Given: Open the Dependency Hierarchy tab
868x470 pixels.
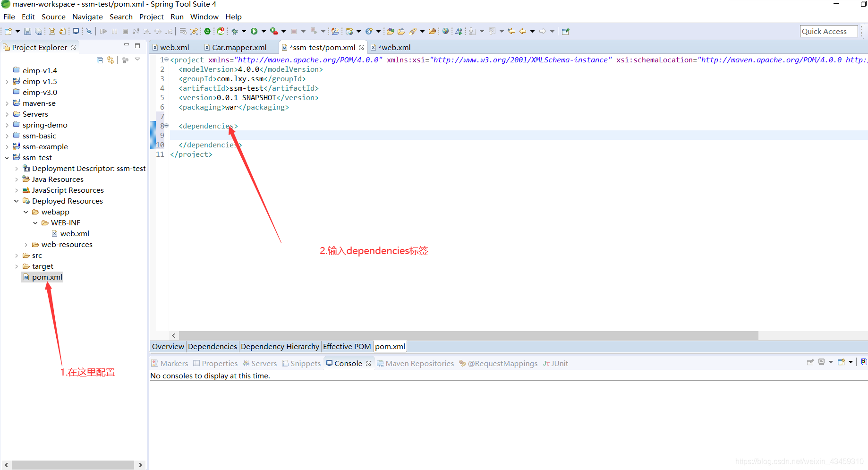Looking at the screenshot, I should (280, 346).
